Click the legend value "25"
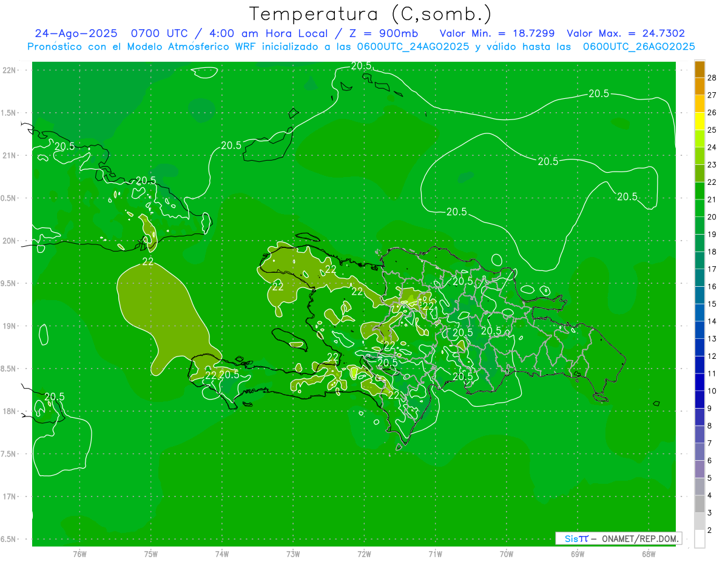The height and width of the screenshot is (562, 728). (712, 130)
